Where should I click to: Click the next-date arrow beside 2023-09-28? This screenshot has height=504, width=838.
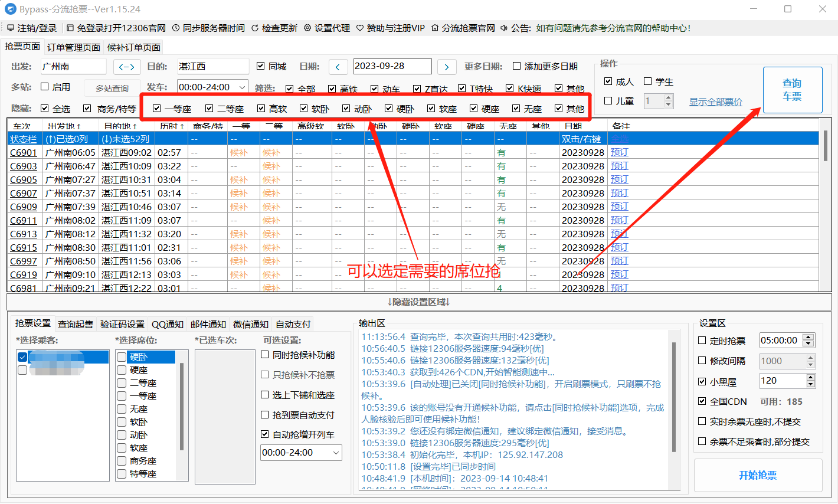(447, 67)
